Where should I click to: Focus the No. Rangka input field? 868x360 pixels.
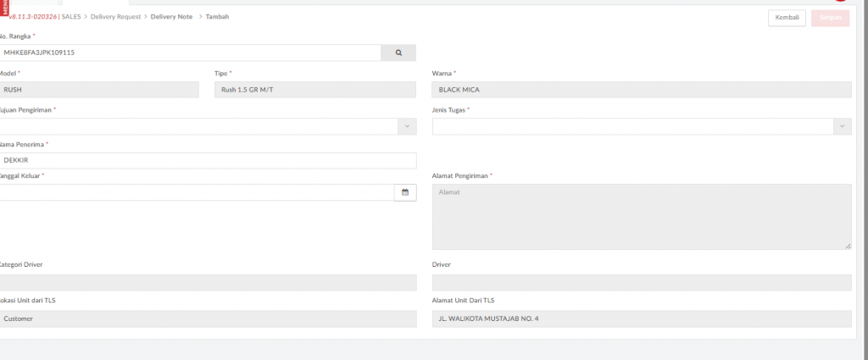pyautogui.click(x=191, y=53)
